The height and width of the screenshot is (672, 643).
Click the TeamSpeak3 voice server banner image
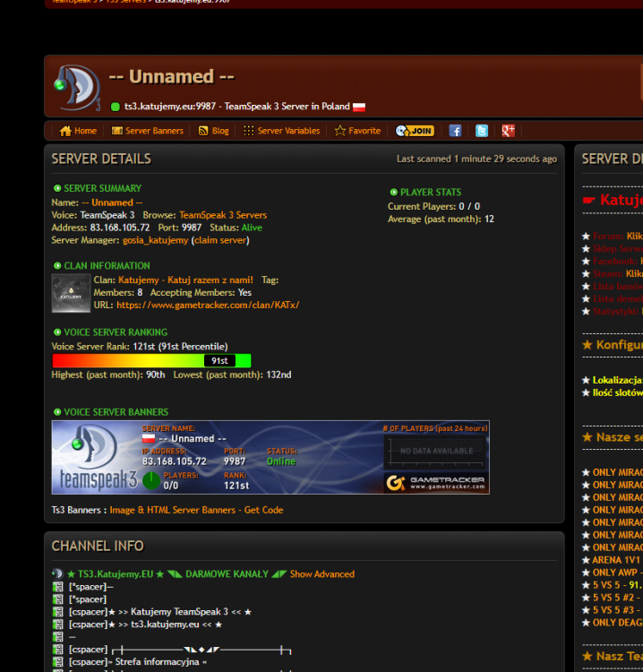[270, 457]
